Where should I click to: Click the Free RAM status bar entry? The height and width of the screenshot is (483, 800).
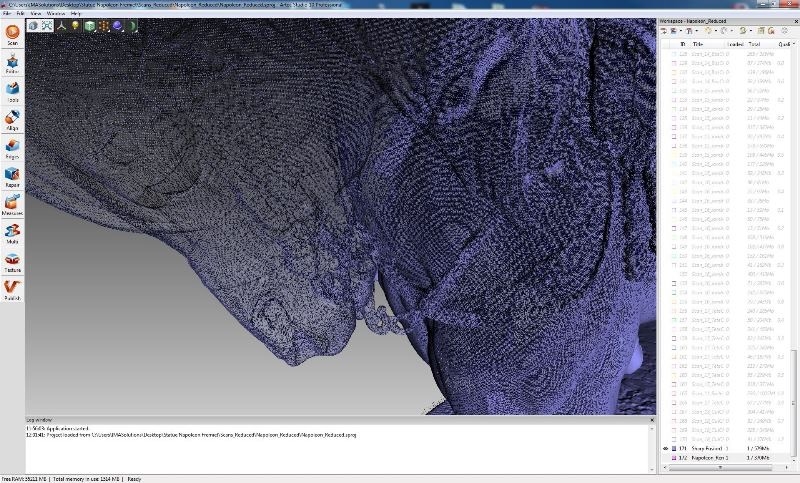23,479
